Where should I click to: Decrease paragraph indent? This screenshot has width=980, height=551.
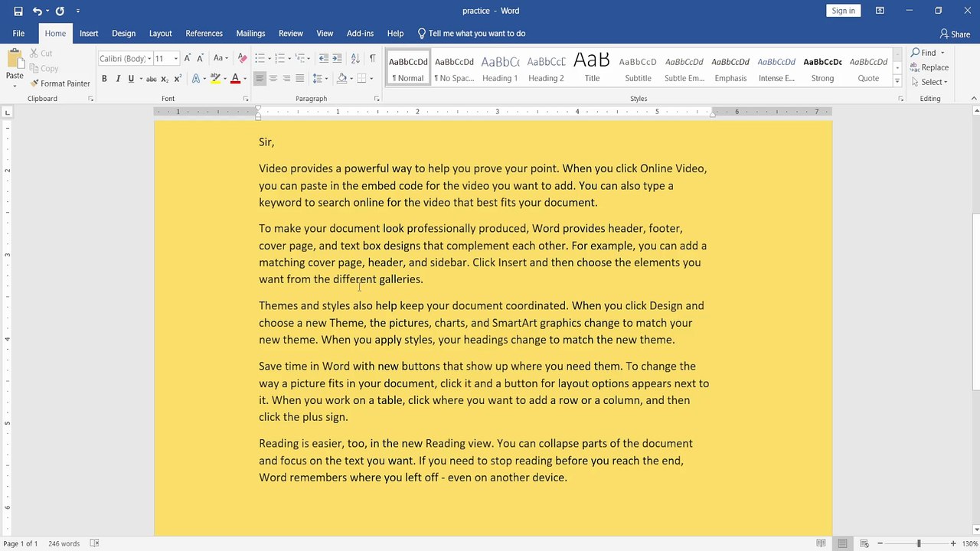pos(324,58)
